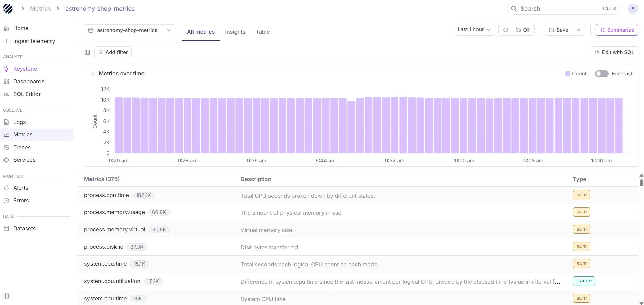This screenshot has height=305, width=644.
Task: Open the user avatar A menu
Action: [633, 9]
